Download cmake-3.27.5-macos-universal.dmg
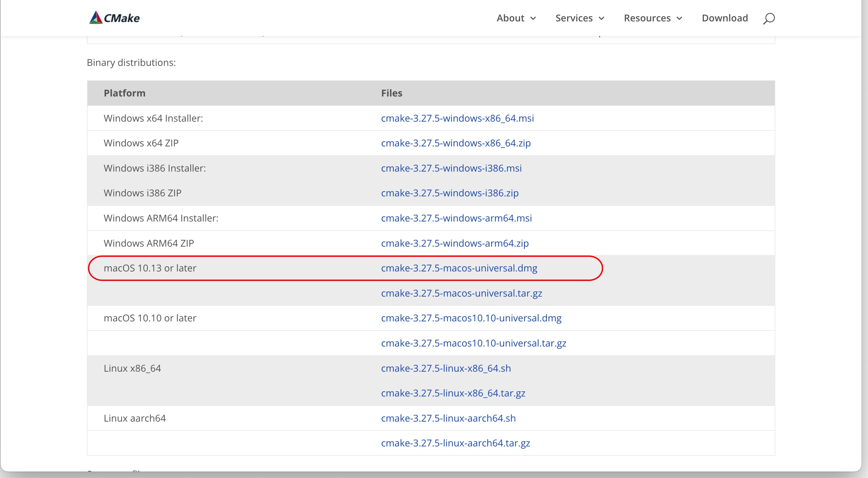Viewport: 868px width, 478px height. 459,268
